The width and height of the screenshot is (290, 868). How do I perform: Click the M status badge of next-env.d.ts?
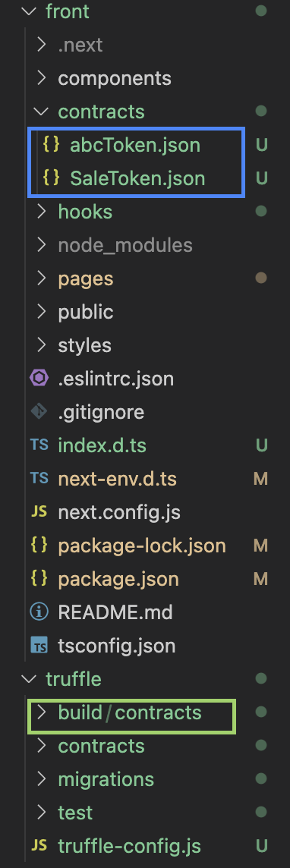(260, 479)
